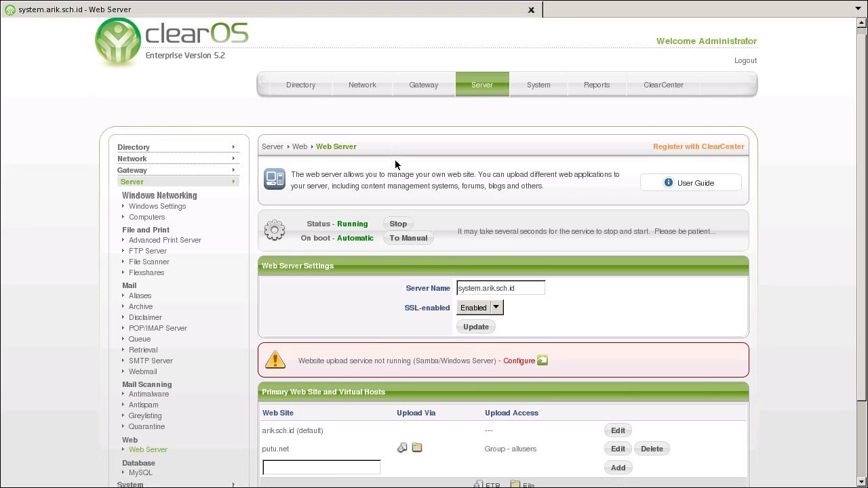The height and width of the screenshot is (488, 868).
Task: Open Windows Settings in sidebar
Action: coord(157,206)
